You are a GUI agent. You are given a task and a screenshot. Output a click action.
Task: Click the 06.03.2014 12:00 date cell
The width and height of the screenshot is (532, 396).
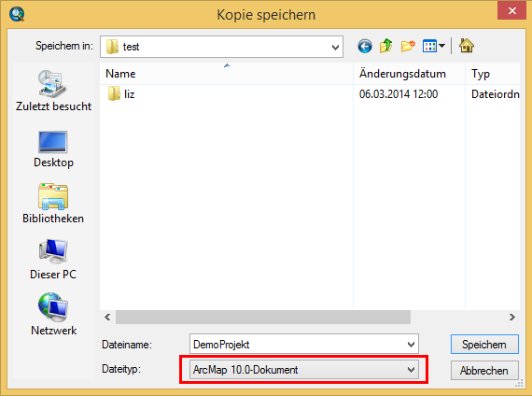[399, 94]
